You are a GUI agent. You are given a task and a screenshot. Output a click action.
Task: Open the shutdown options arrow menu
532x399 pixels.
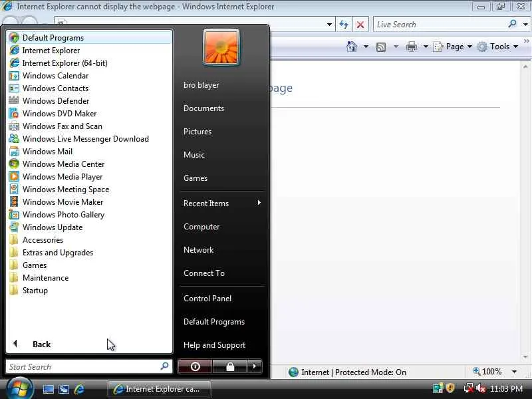point(255,366)
